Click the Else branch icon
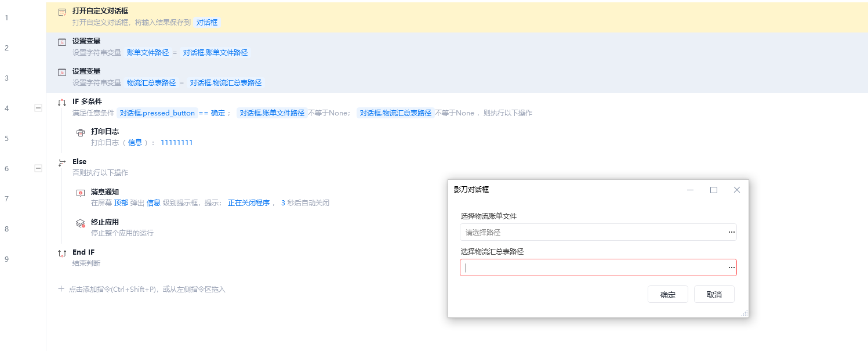 62,162
